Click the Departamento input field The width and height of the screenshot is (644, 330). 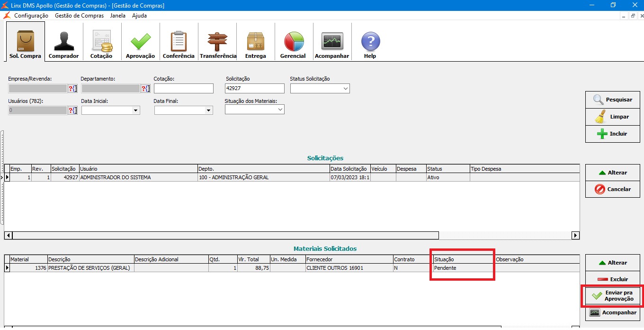point(111,89)
